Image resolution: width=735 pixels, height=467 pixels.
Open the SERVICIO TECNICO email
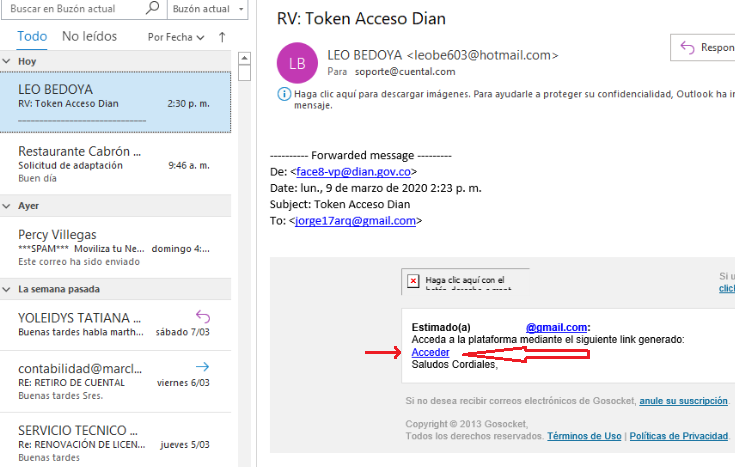pyautogui.click(x=115, y=441)
